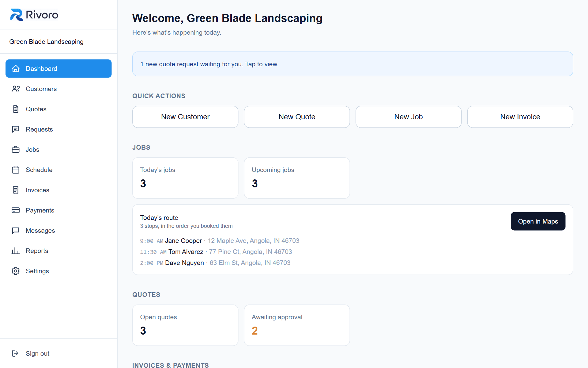This screenshot has width=588, height=368.
Task: Click the Customers people icon
Action: click(16, 89)
